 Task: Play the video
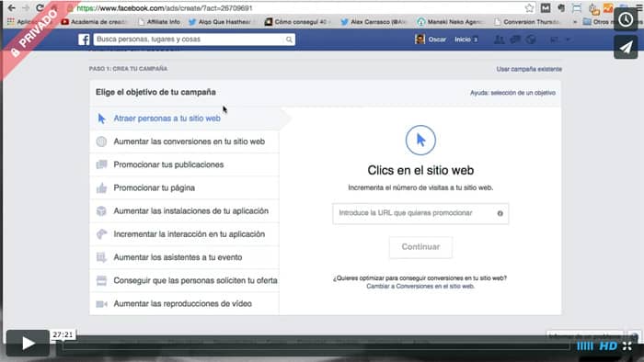[28, 343]
